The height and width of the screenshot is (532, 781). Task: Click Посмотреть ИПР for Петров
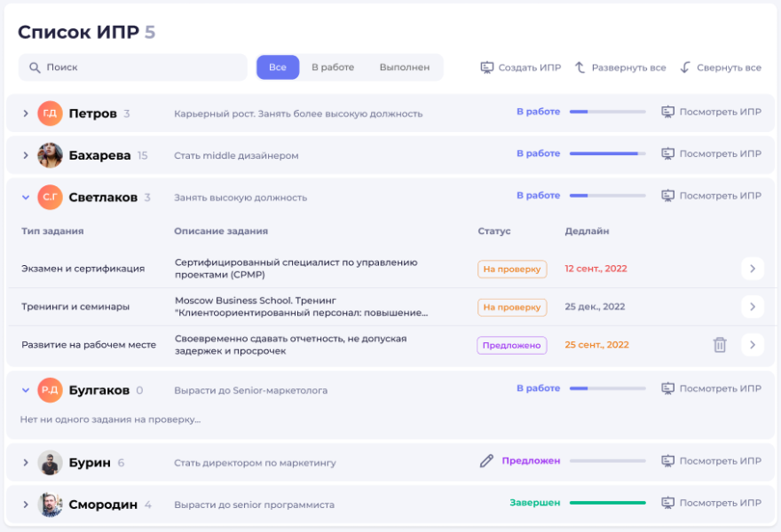[x=711, y=112]
